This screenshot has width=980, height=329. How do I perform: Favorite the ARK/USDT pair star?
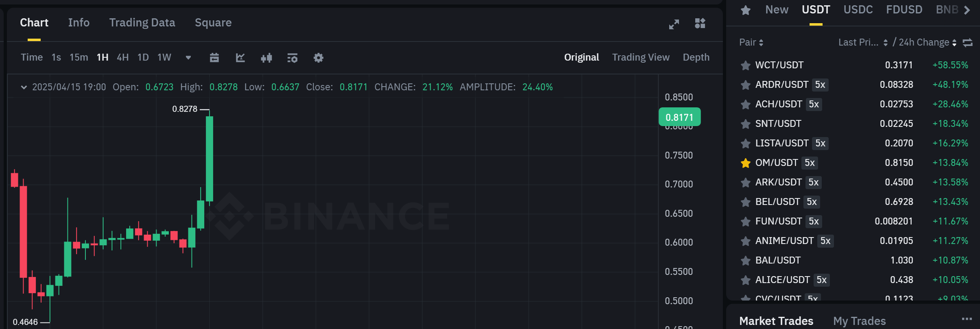(x=746, y=182)
